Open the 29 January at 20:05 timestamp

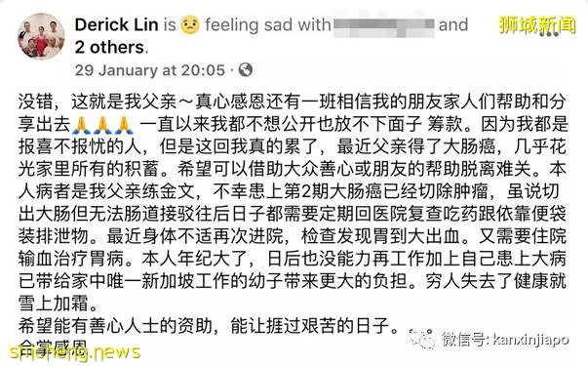150,70
